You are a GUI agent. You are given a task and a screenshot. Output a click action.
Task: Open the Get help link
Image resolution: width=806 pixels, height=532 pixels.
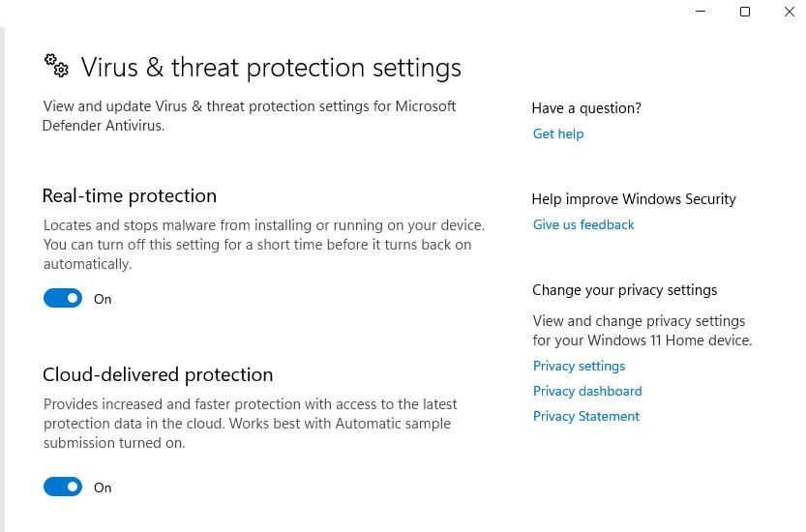click(x=558, y=133)
